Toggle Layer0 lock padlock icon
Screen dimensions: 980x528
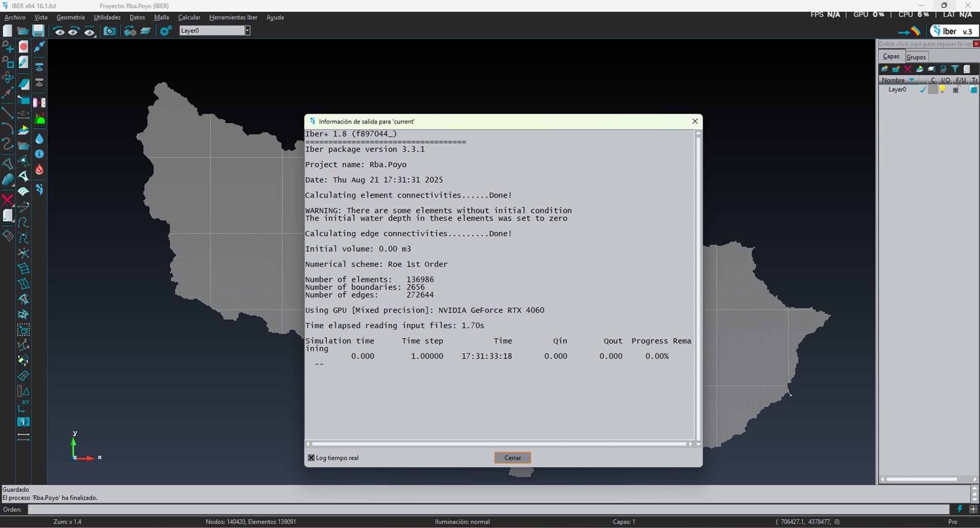[x=957, y=89]
